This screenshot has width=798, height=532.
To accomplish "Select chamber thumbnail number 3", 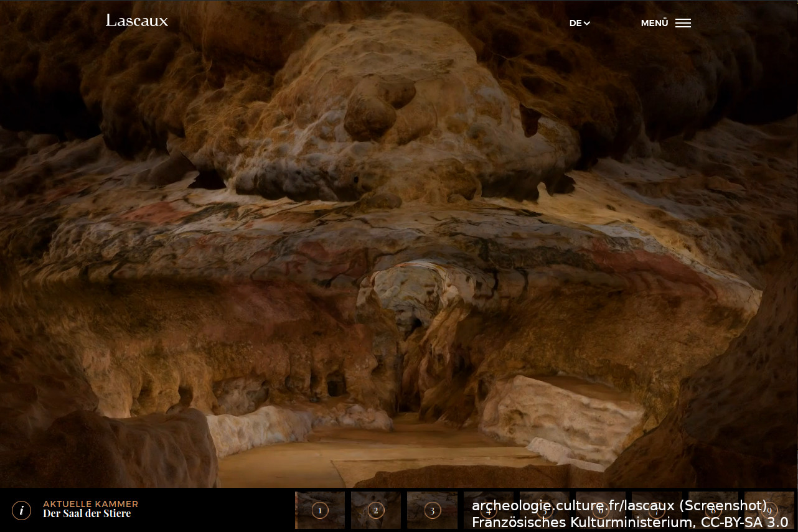I will pyautogui.click(x=432, y=510).
